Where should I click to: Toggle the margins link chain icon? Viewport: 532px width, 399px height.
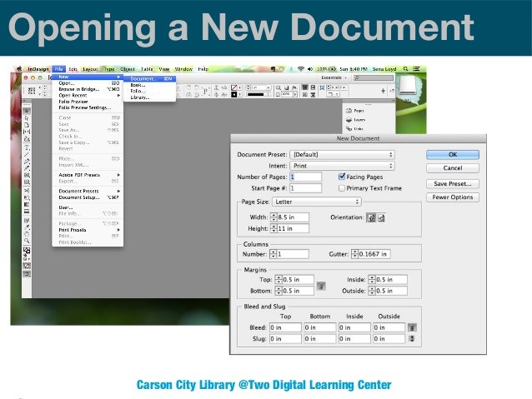(321, 286)
